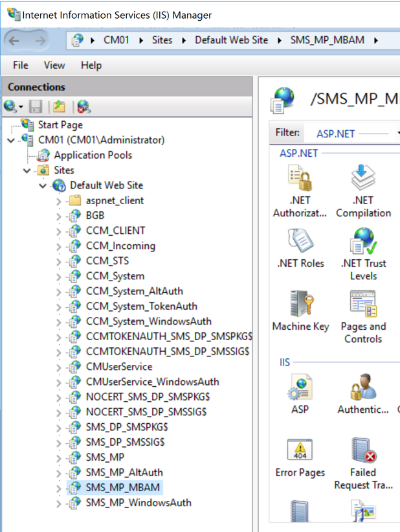Viewport: 400px width, 532px height.
Task: Select Application Pools node
Action: (93, 155)
